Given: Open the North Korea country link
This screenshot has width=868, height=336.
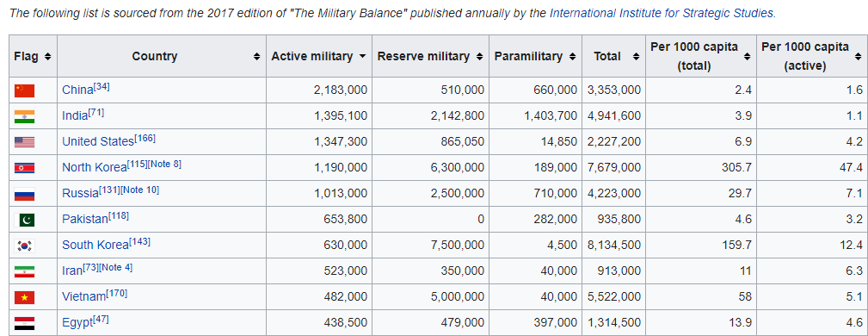Looking at the screenshot, I should pos(94,167).
